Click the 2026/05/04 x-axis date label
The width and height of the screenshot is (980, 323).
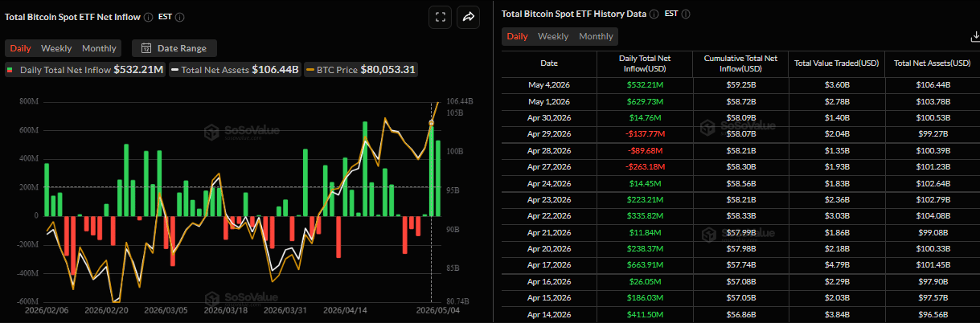(437, 309)
